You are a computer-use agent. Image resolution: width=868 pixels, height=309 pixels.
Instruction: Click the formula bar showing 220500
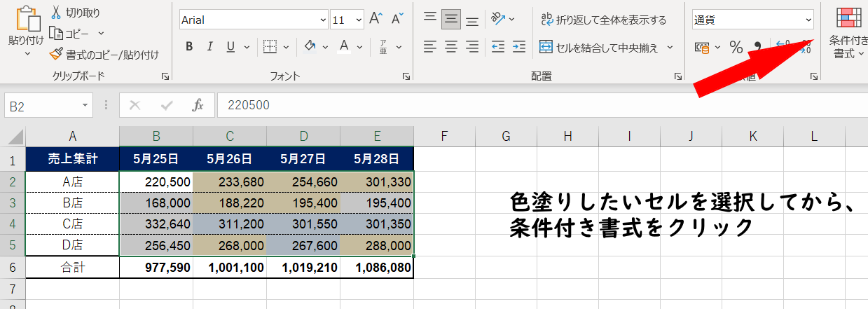tap(542, 105)
